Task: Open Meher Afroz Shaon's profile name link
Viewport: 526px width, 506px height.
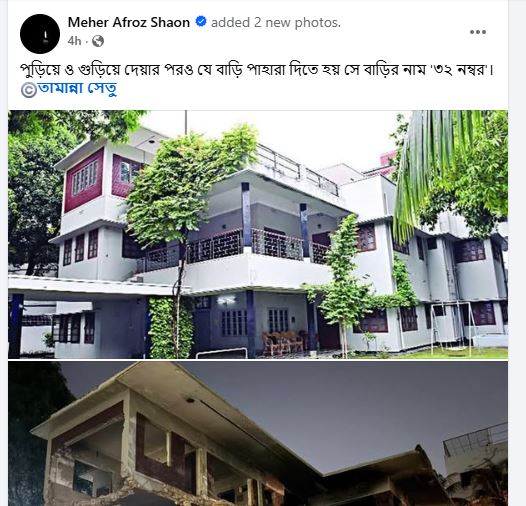Action: (129, 22)
